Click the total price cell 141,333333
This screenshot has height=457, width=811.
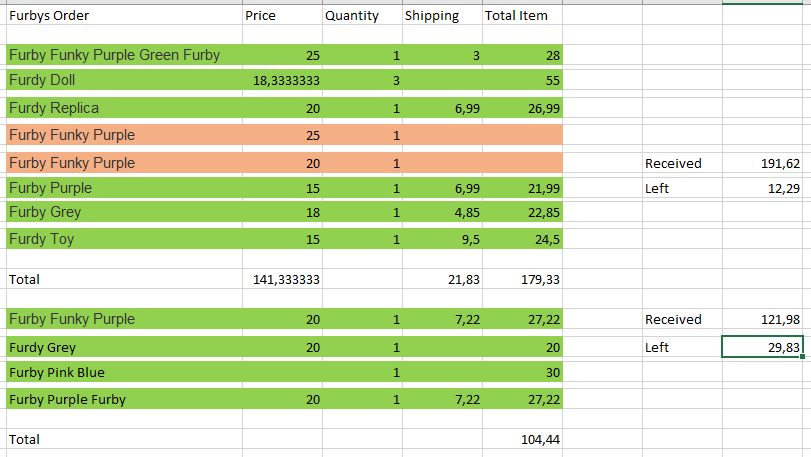click(286, 280)
